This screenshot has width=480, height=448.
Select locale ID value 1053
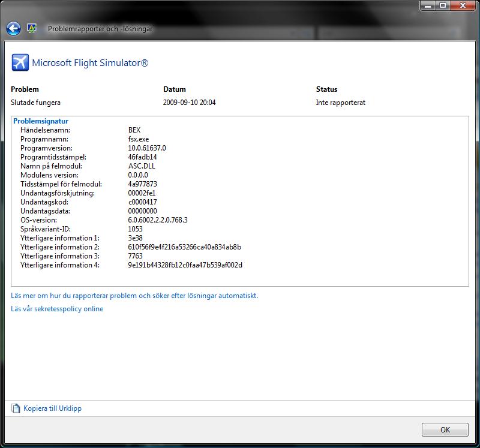(136, 229)
